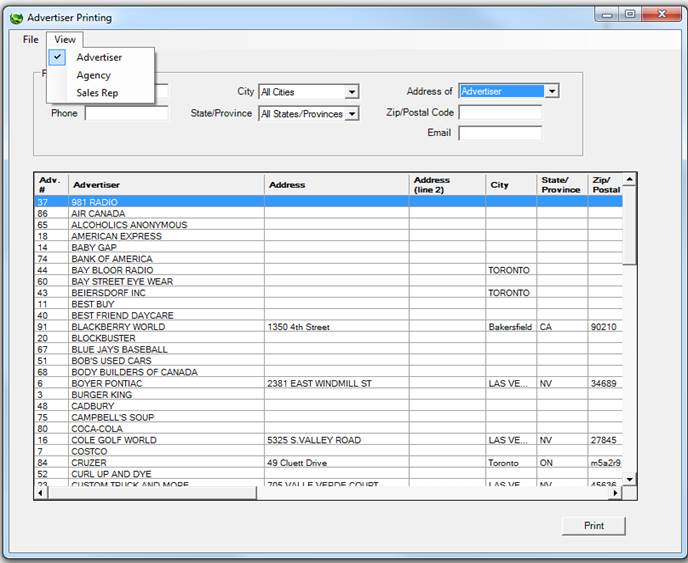Select the checked Advertiser view option
Screen dimensions: 688x563
point(99,58)
